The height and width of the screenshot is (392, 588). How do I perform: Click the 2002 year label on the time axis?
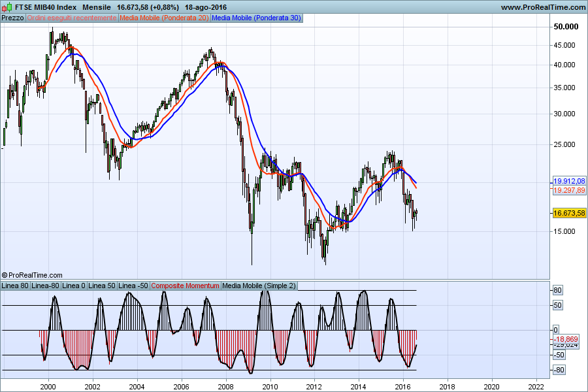(x=92, y=387)
